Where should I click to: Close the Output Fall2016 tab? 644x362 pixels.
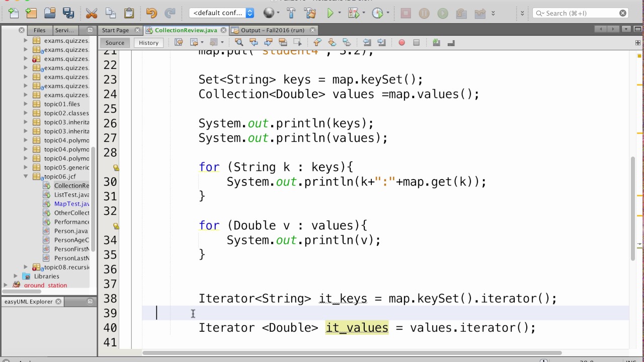pos(312,30)
